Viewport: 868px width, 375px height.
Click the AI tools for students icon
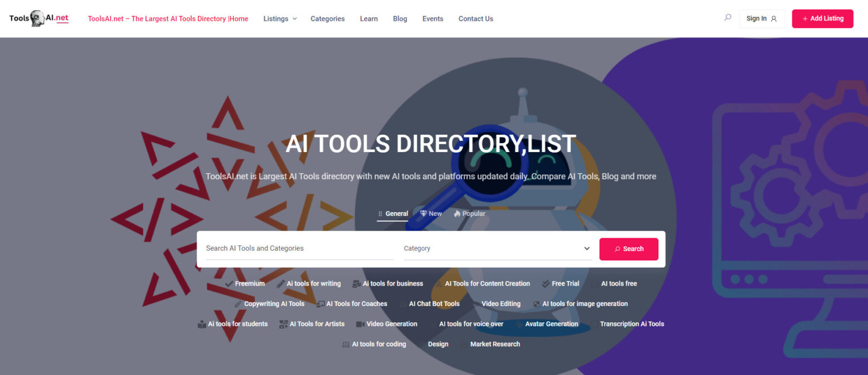pos(202,324)
